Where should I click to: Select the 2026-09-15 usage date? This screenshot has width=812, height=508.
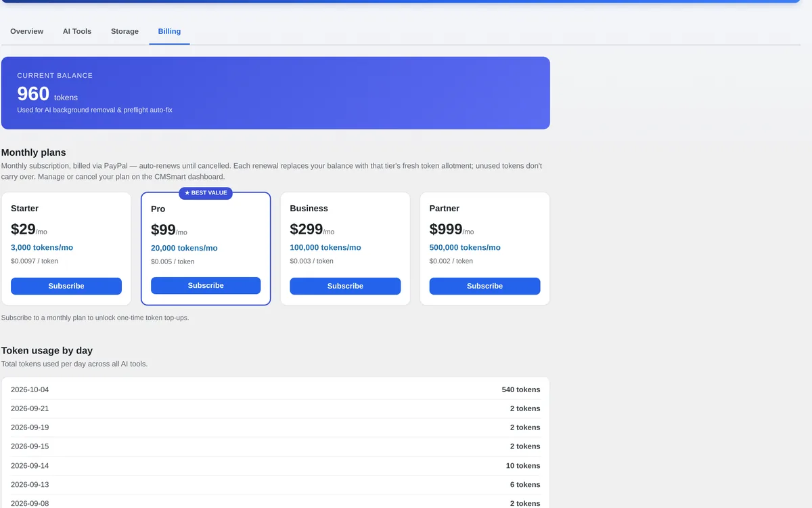point(30,446)
